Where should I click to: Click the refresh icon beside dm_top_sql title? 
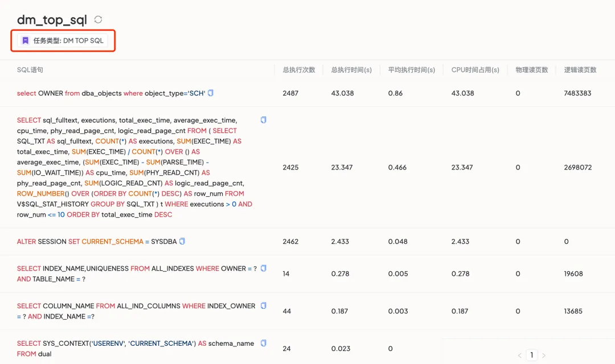point(98,19)
